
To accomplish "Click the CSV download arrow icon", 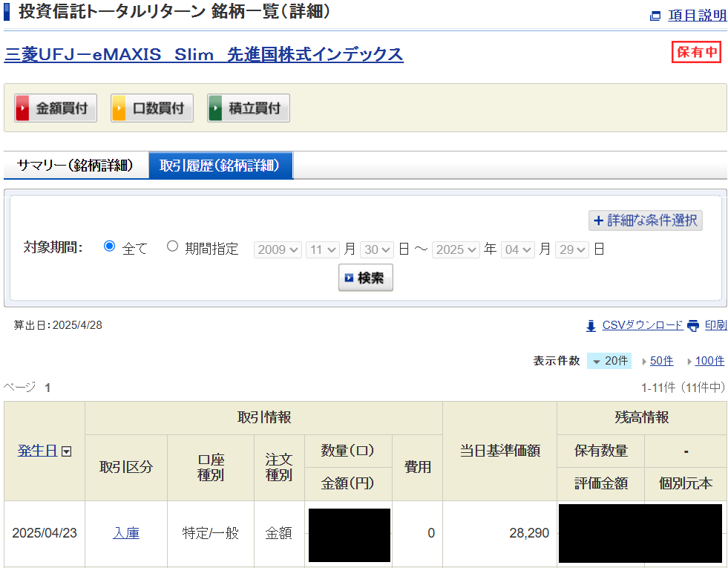I will tap(591, 326).
